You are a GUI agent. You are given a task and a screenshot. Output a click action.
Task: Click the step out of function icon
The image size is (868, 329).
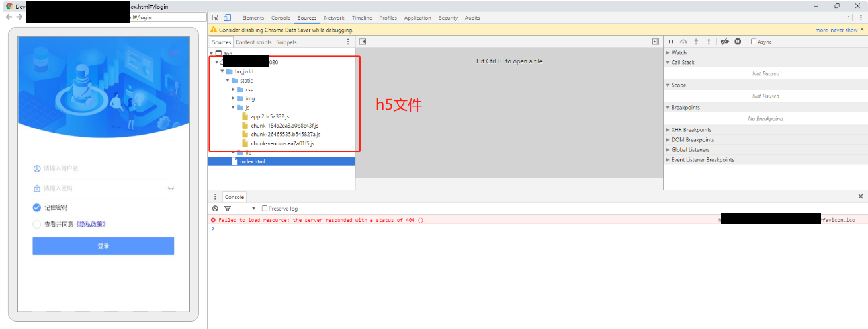[x=709, y=42]
